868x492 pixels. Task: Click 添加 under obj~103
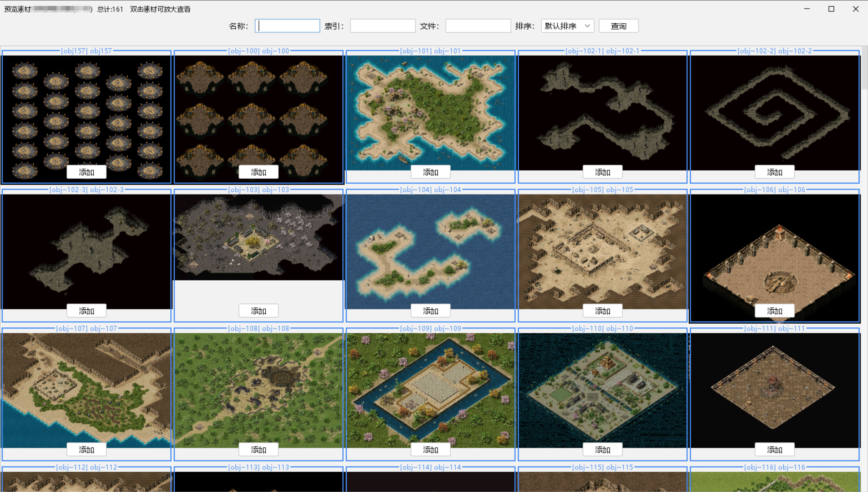[258, 311]
